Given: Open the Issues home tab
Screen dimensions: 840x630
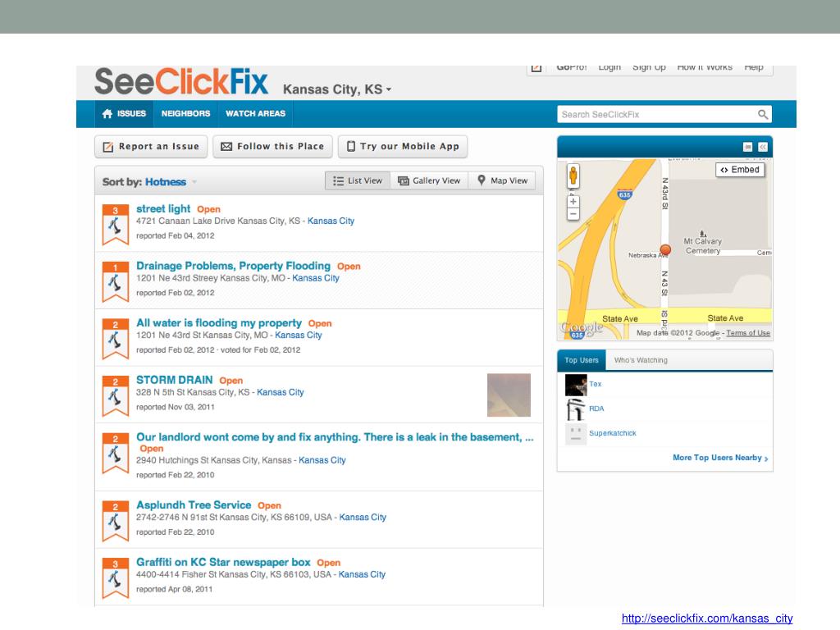Looking at the screenshot, I should 125,113.
